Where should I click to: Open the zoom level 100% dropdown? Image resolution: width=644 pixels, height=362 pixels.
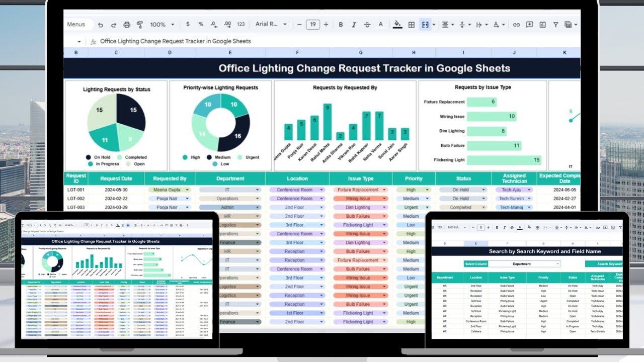pos(162,24)
